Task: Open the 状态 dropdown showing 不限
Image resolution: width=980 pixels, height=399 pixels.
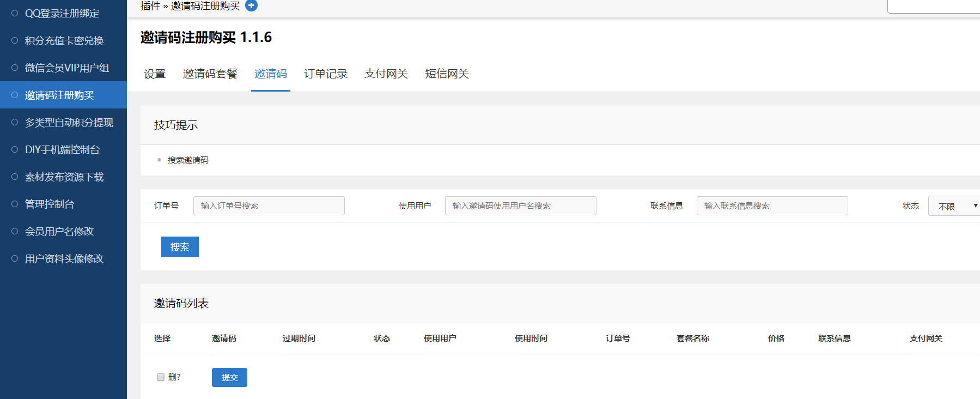Action: (954, 205)
